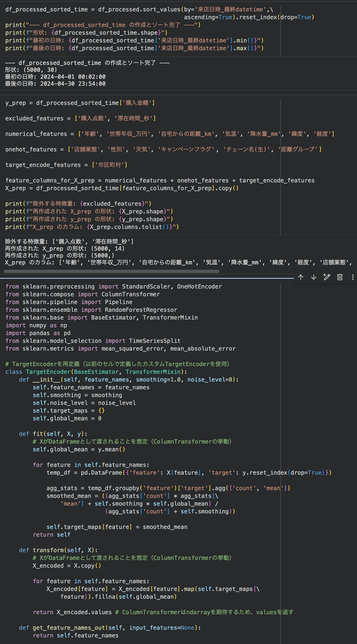The image size is (357, 644).
Task: Click the 'agg_stats = temp_df.groupby' line
Action: coord(168,488)
